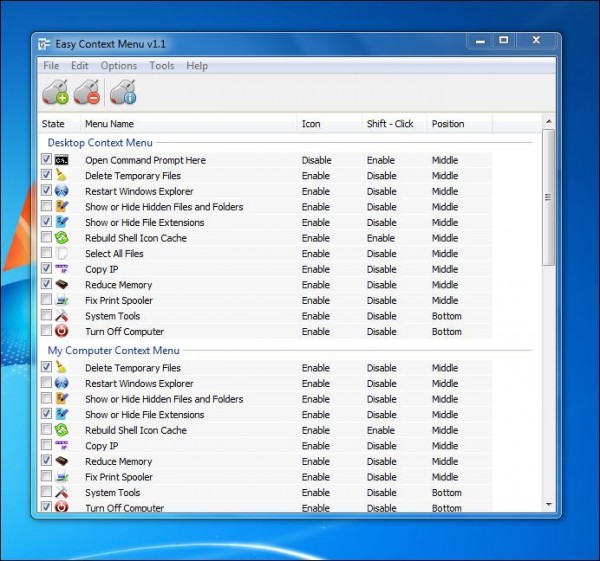Click the Uninstall All mouse icon with red minus
This screenshot has width=600, height=561.
click(x=87, y=92)
